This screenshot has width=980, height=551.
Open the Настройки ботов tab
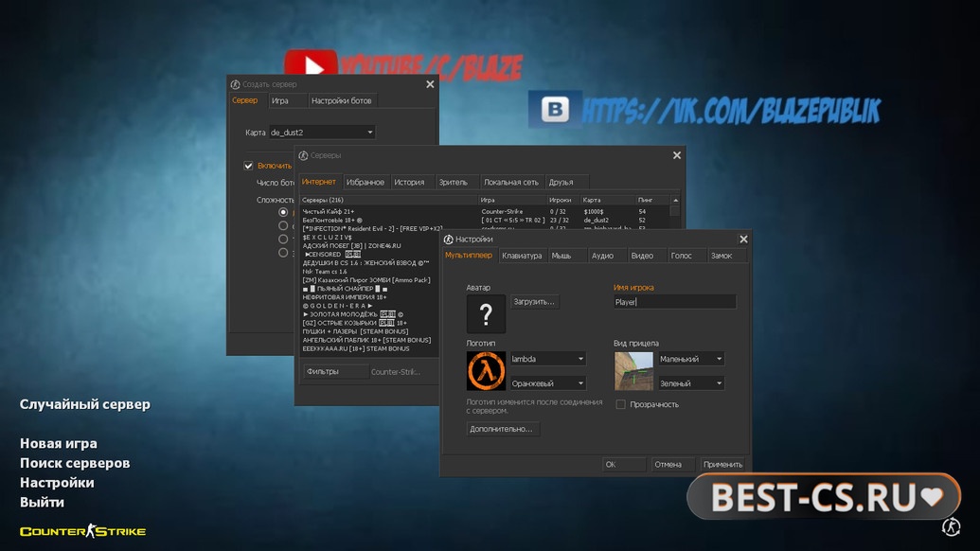click(341, 100)
